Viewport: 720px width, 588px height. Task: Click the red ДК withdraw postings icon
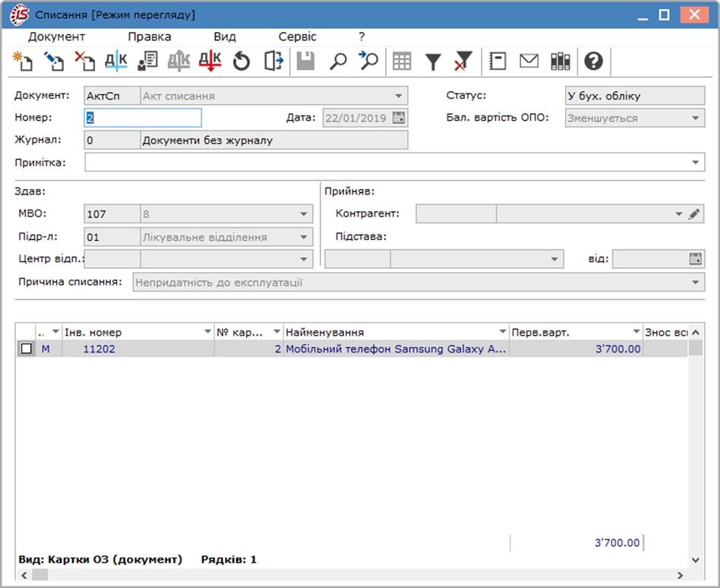[210, 61]
